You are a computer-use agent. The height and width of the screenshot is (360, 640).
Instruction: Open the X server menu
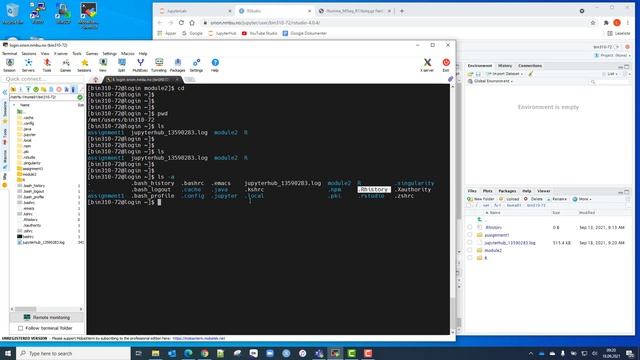(61, 53)
